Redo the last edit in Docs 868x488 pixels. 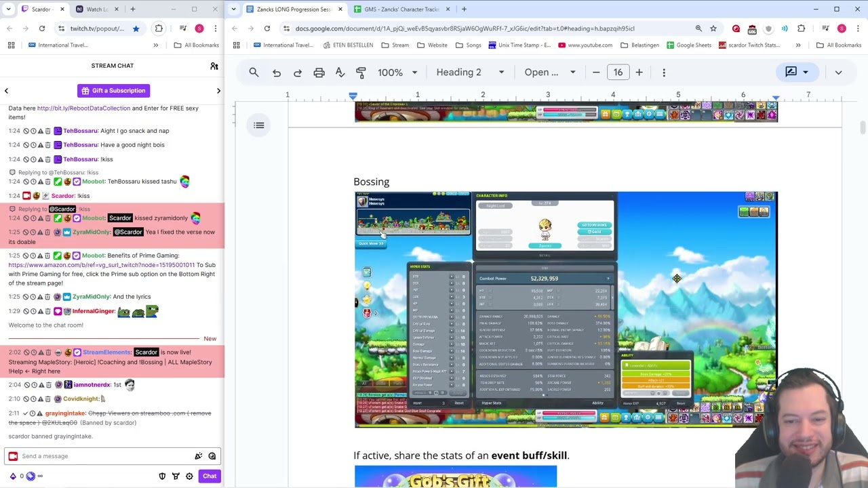[298, 73]
